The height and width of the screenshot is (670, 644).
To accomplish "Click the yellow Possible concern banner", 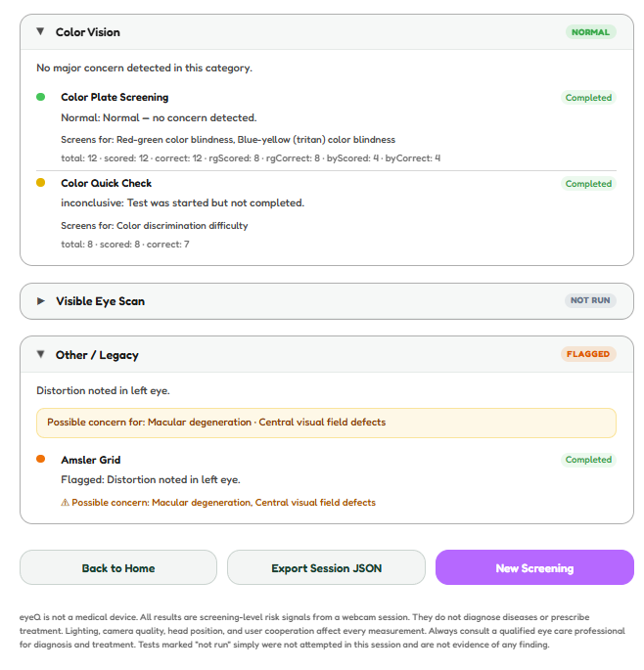I will click(326, 423).
